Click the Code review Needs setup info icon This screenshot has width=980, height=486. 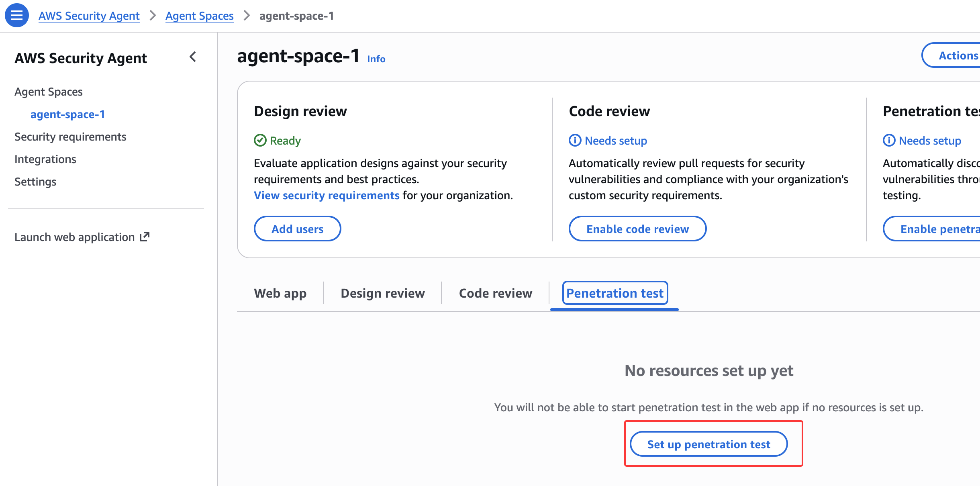(x=575, y=140)
